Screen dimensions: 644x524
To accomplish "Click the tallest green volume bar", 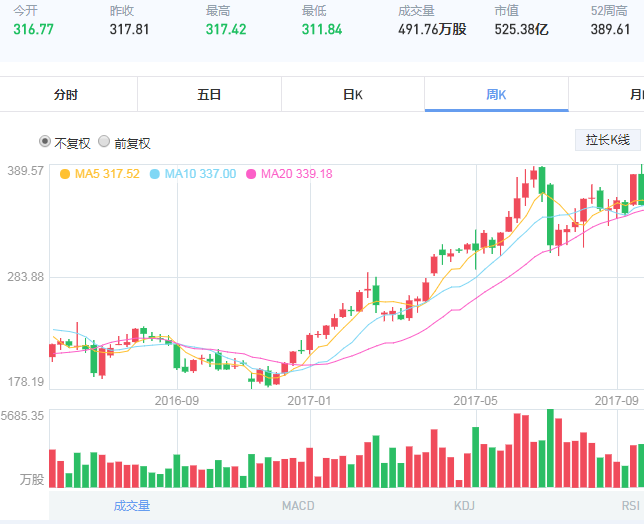I will tap(550, 448).
